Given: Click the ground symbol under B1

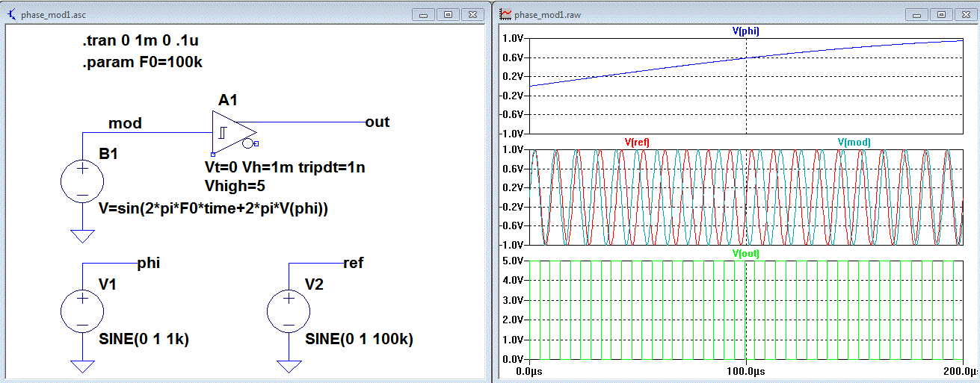Looking at the screenshot, I should [x=81, y=236].
